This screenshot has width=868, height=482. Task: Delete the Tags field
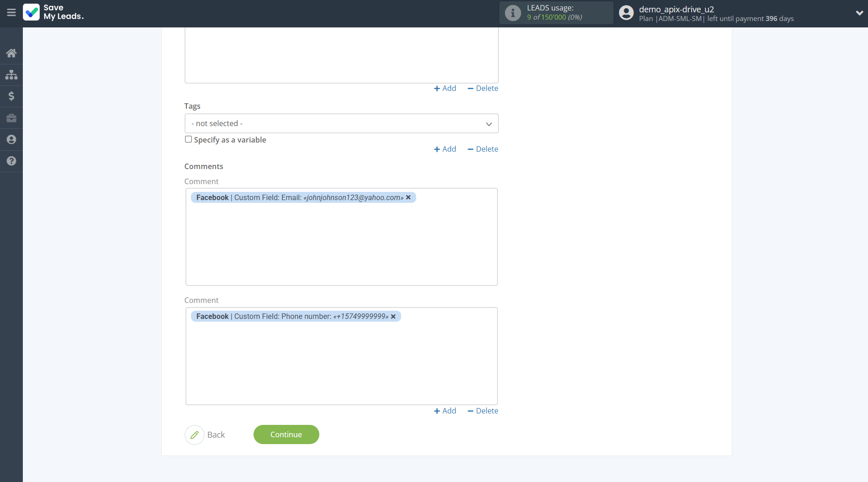(483, 149)
